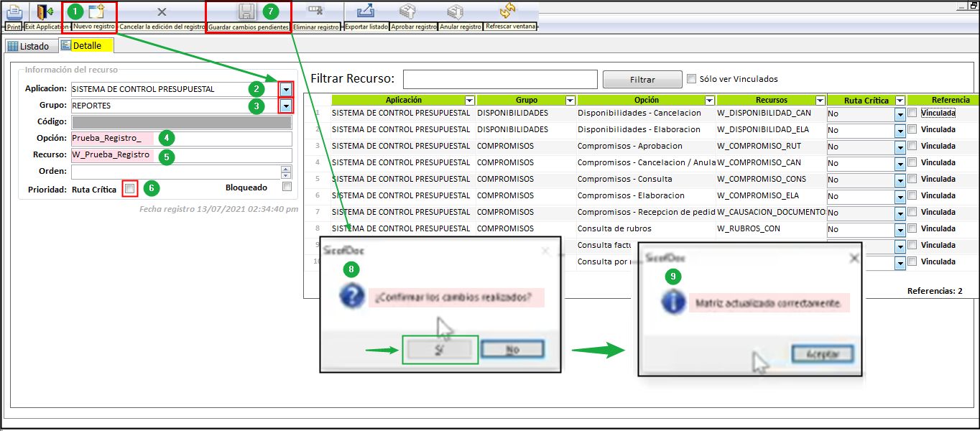980x431 pixels.
Task: Save pending changes with the floppy disk icon
Action: coord(246,11)
